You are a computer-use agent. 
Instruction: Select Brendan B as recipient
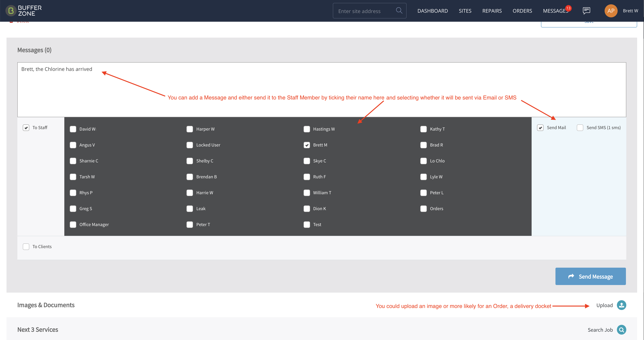pyautogui.click(x=190, y=177)
